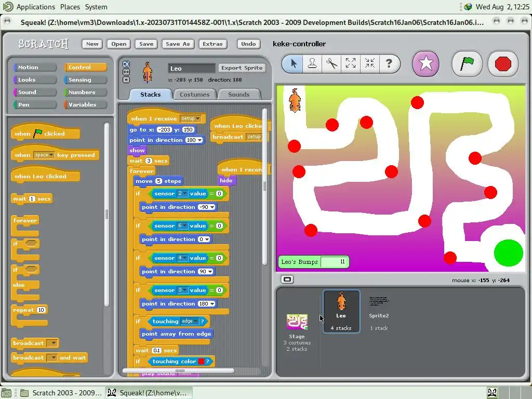Click the network globe tray icon
The height and width of the screenshot is (399, 532).
coord(468,7)
